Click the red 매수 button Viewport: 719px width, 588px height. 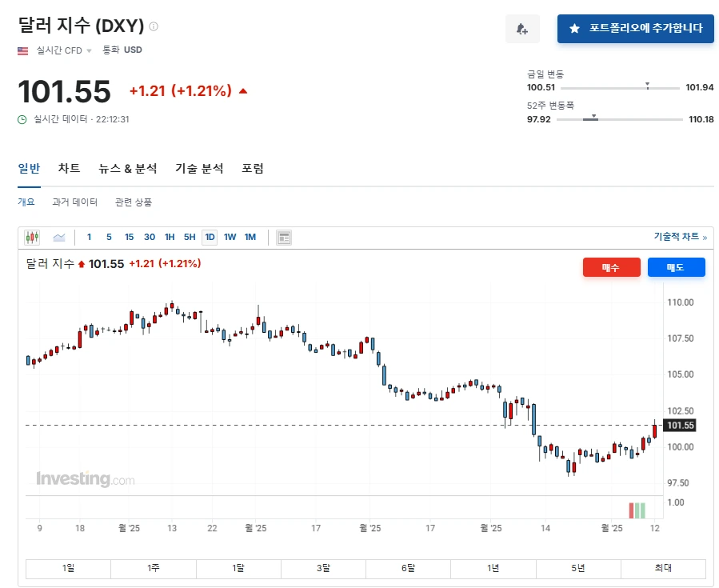point(611,267)
